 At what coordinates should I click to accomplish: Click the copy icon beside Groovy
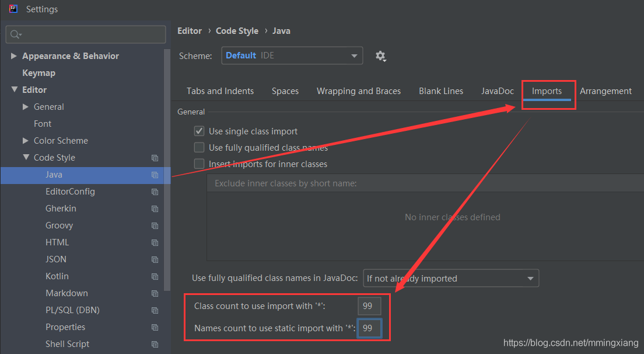pyautogui.click(x=155, y=225)
